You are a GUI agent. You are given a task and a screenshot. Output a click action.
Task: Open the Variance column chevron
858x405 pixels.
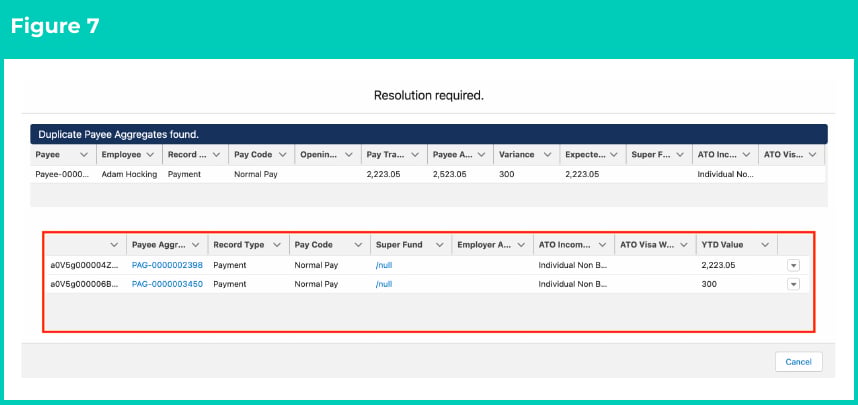coord(547,155)
